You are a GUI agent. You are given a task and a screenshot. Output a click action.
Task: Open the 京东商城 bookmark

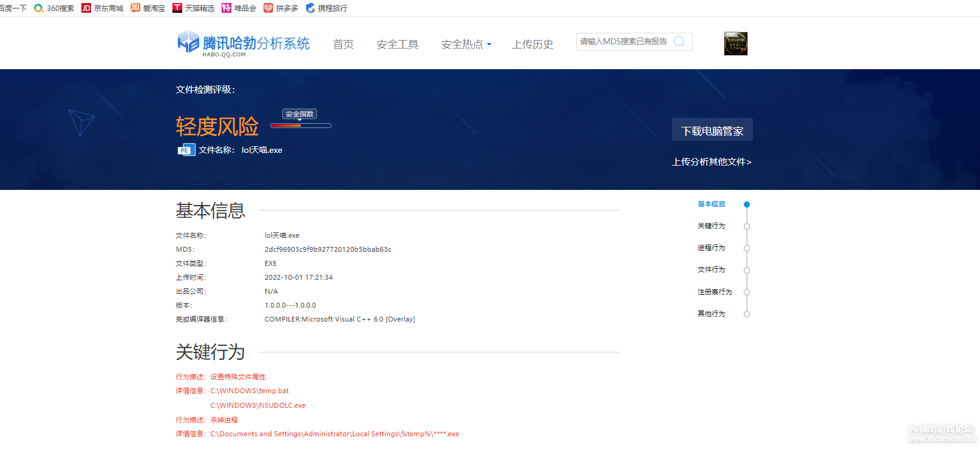pyautogui.click(x=103, y=8)
